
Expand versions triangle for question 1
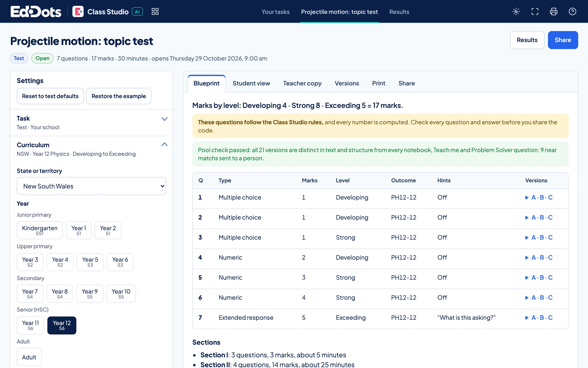click(527, 197)
